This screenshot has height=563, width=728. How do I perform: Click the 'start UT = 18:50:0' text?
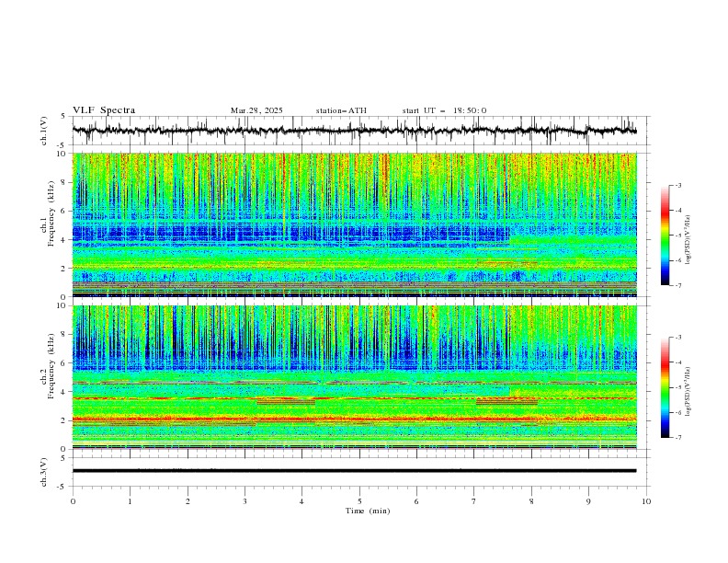tap(444, 110)
